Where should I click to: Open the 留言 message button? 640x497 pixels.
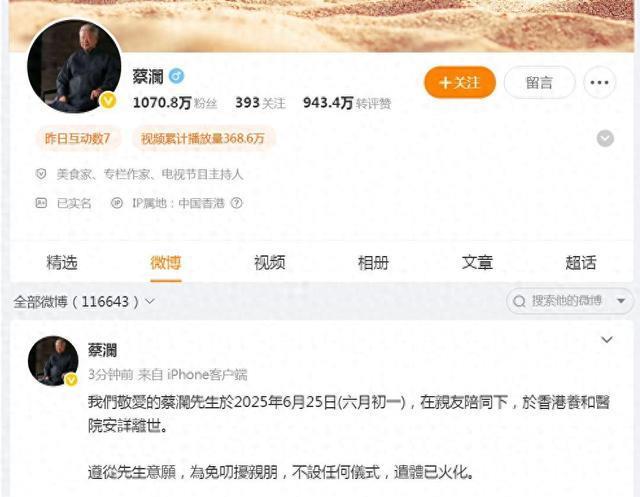click(x=539, y=83)
